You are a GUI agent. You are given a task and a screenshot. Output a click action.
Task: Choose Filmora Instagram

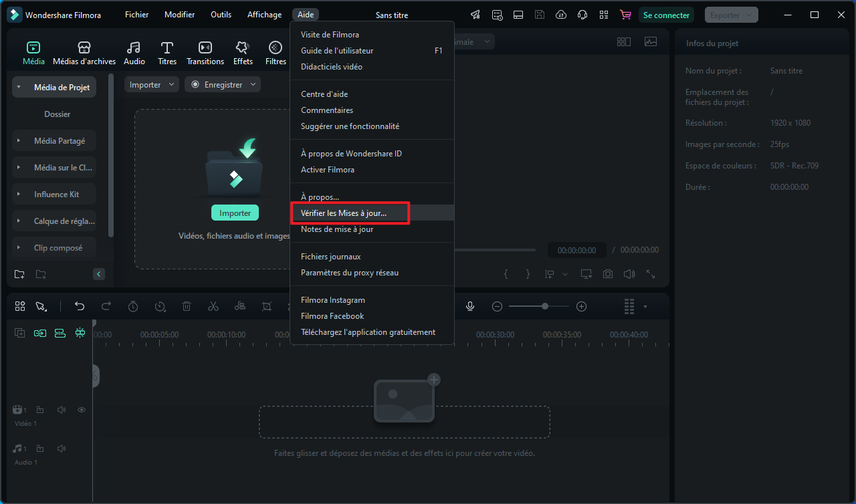372,300
